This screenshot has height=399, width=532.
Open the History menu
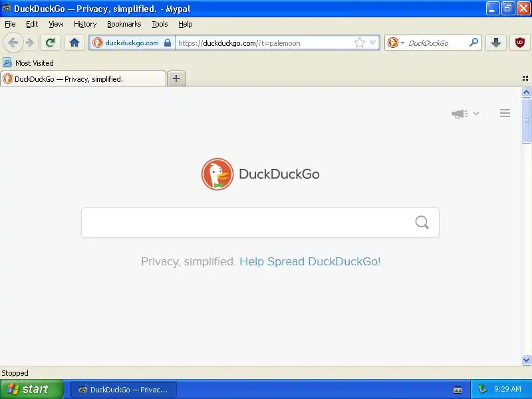(85, 24)
